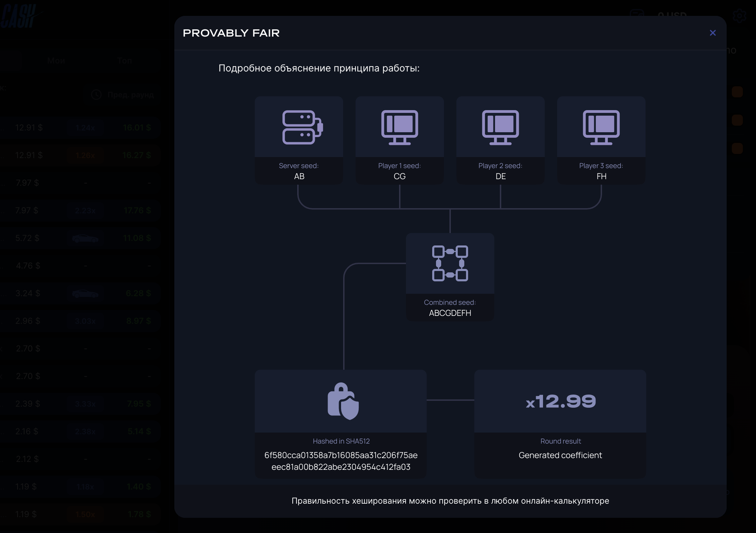Click the PROVABLY FAIR dialog title

(x=231, y=33)
